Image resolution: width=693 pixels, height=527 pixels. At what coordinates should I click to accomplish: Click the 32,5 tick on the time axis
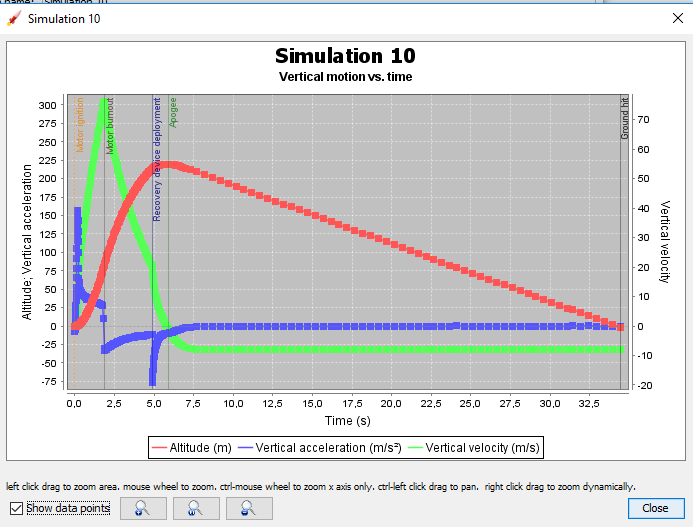(x=589, y=404)
